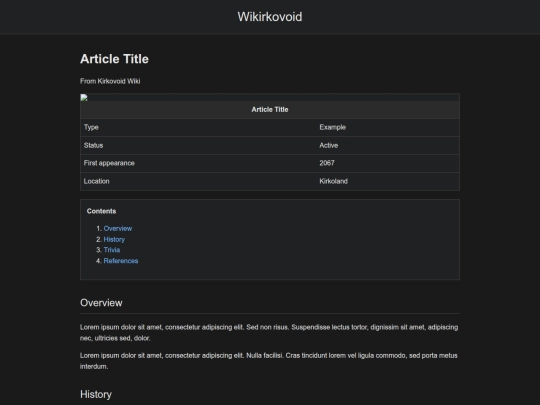Click the infobox header 'Article Title'
Viewport: 540px width, 405px height.
pos(270,110)
